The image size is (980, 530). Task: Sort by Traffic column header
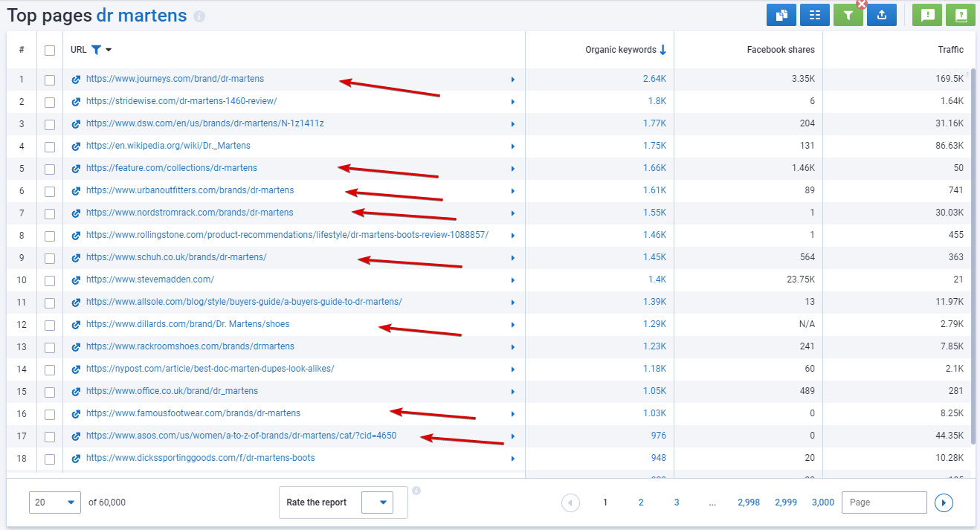point(950,50)
